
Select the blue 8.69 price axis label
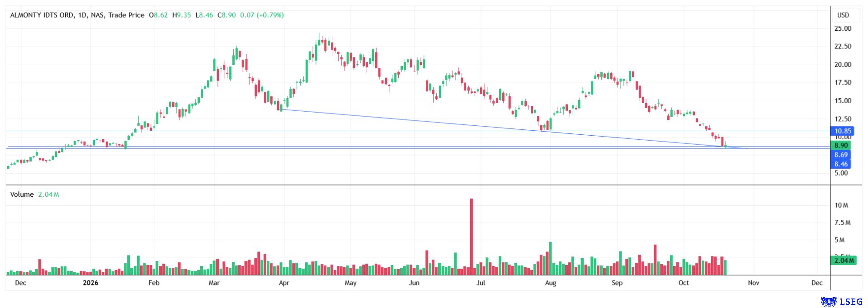(x=841, y=155)
